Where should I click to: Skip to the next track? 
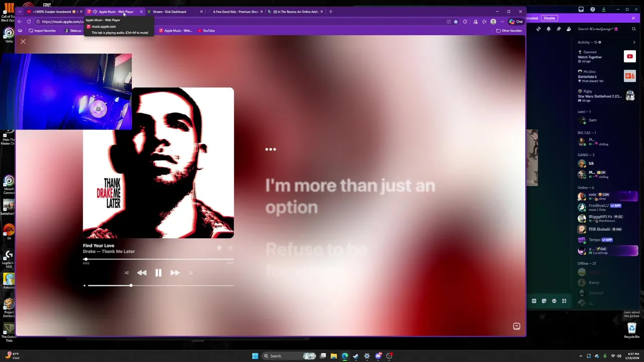(175, 273)
